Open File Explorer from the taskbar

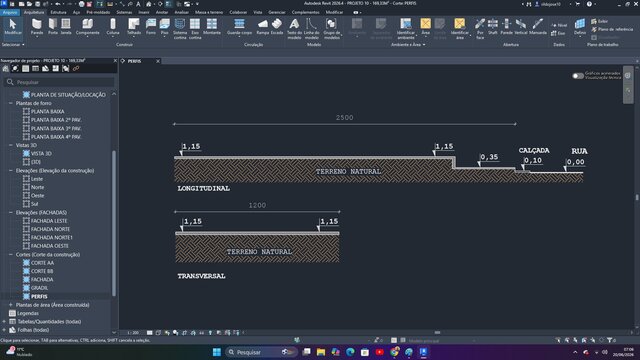[321, 352]
